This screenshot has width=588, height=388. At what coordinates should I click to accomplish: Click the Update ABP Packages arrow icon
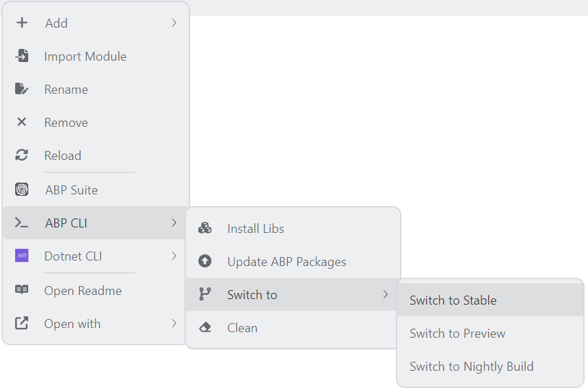pos(204,261)
